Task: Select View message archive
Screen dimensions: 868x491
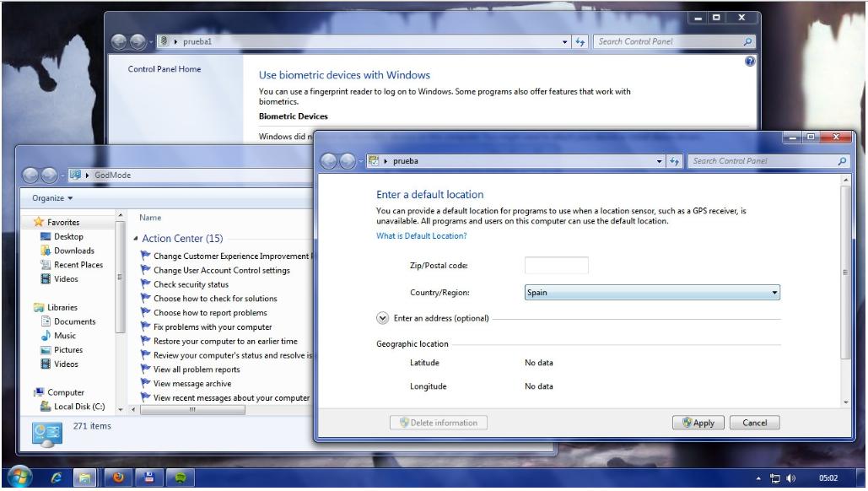Action: point(192,384)
